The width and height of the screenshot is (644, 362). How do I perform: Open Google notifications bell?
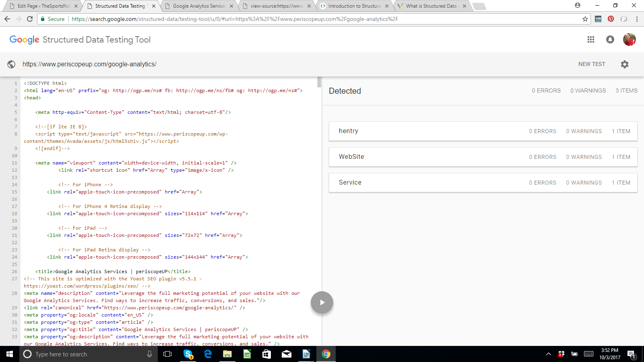tap(610, 39)
